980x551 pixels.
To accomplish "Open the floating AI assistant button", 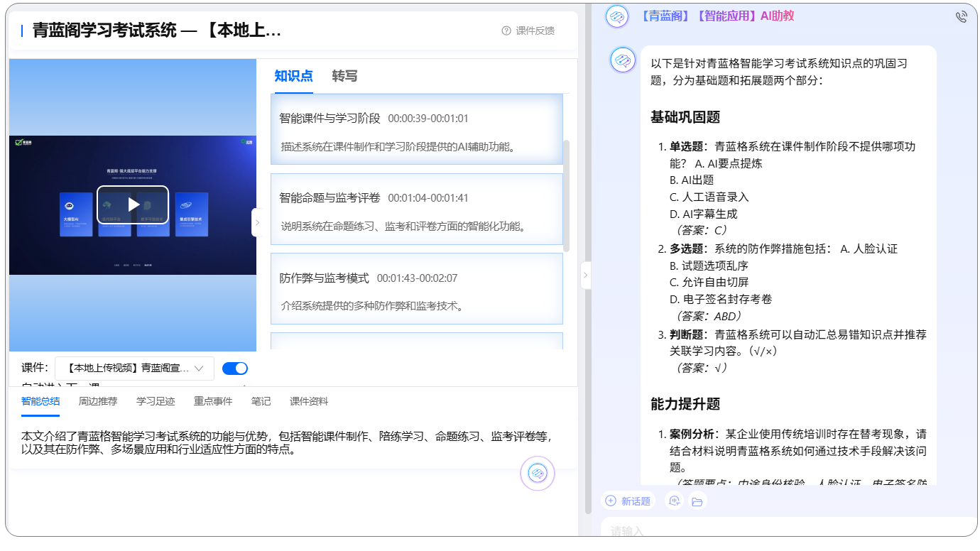I will point(538,474).
